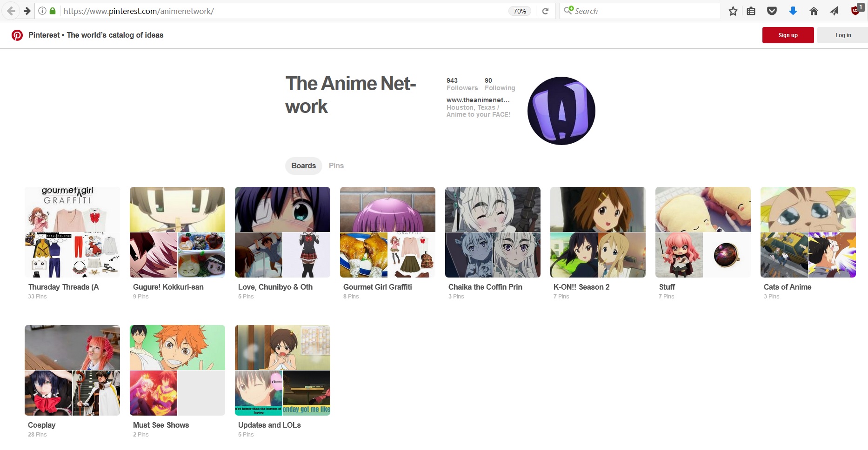View the 90 Following count
Screen dimensions: 868x450
pyautogui.click(x=500, y=84)
